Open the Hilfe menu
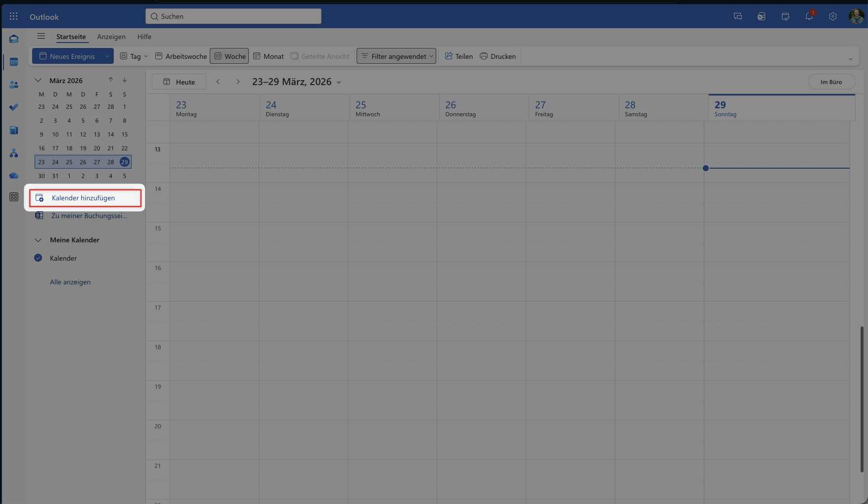Screen dimensions: 868x504 [144, 37]
